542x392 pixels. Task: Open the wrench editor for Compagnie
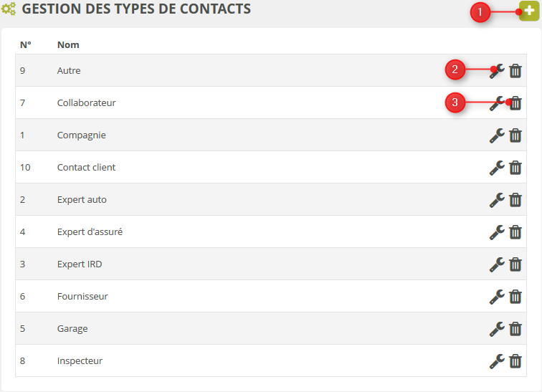[x=497, y=135]
